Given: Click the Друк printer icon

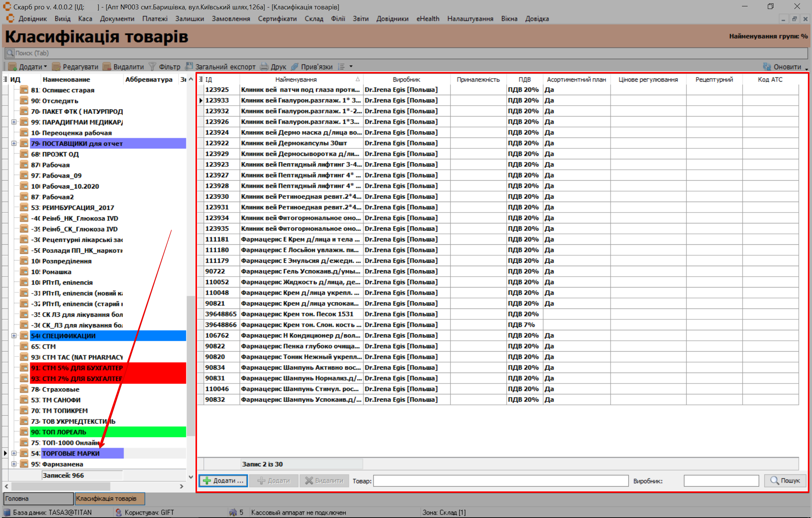Looking at the screenshot, I should [x=264, y=67].
